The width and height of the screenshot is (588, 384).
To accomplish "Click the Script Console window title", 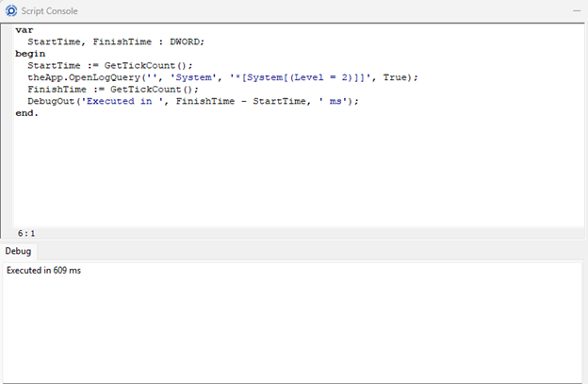I will (50, 10).
